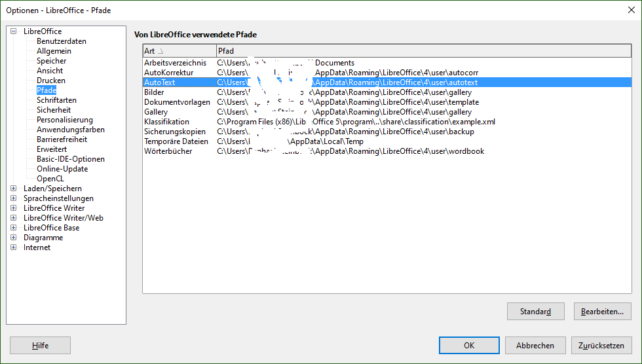This screenshot has width=642, height=364.
Task: Select OpenCL in the tree
Action: [x=50, y=178]
